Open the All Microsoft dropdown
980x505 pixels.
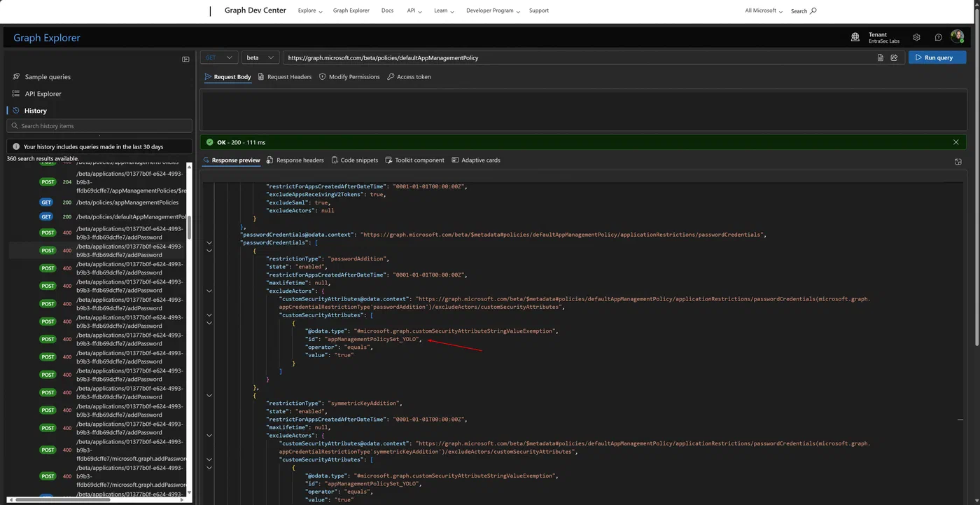pos(764,11)
